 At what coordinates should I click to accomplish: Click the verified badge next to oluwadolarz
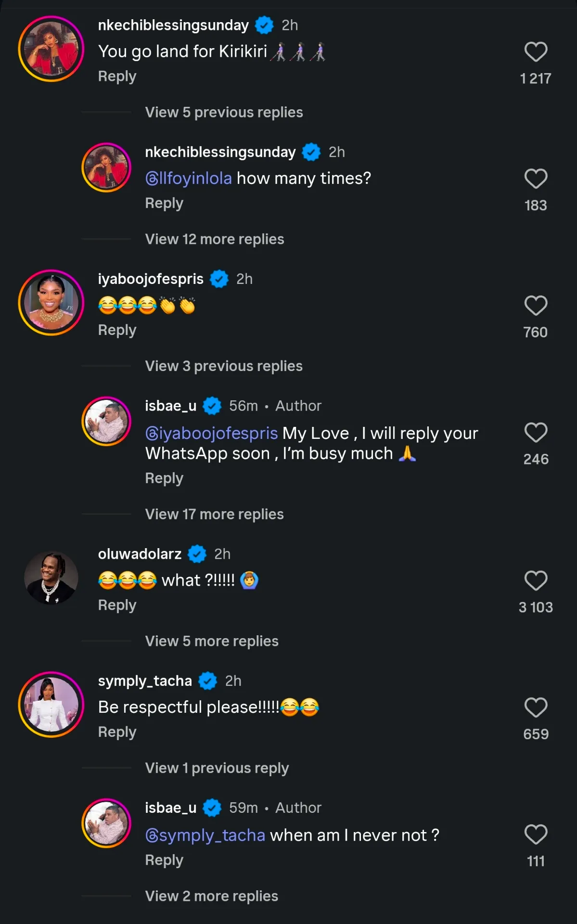tap(197, 554)
